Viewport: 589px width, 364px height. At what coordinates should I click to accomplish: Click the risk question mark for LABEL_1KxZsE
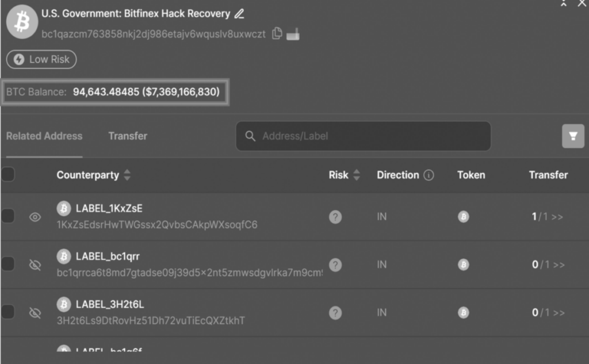335,217
